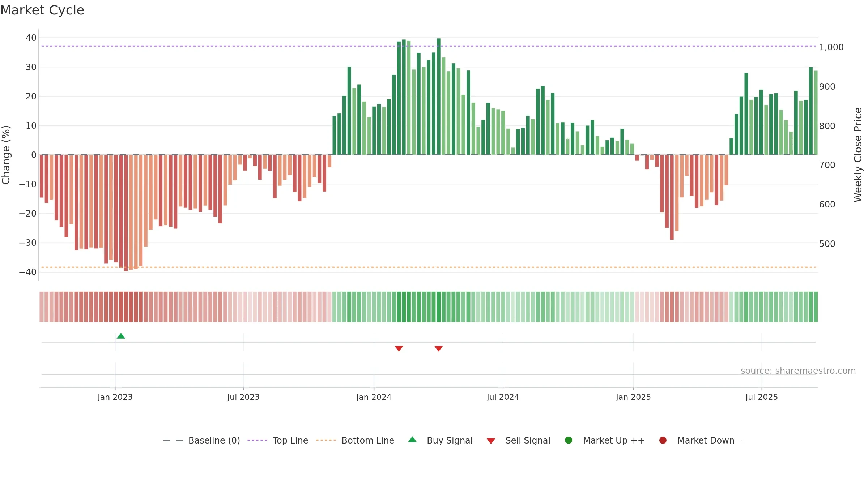Click the 1,000 right axis tick label
Viewport: 868px width, 488px height.
click(x=831, y=47)
